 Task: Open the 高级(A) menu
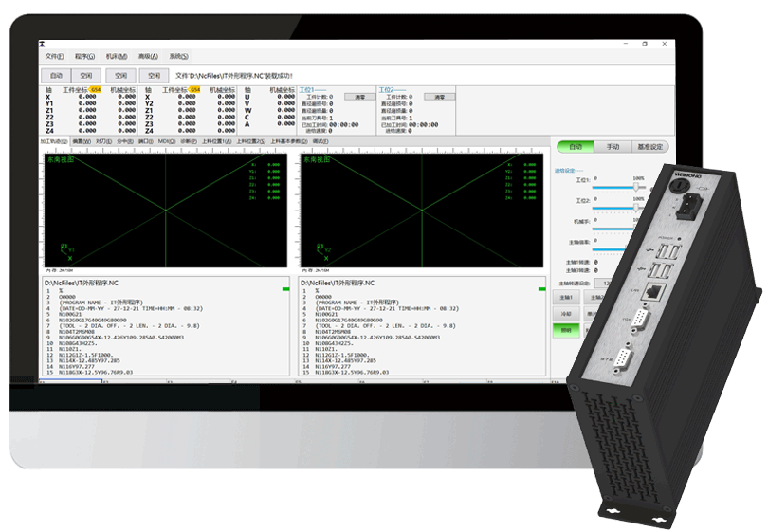click(146, 56)
